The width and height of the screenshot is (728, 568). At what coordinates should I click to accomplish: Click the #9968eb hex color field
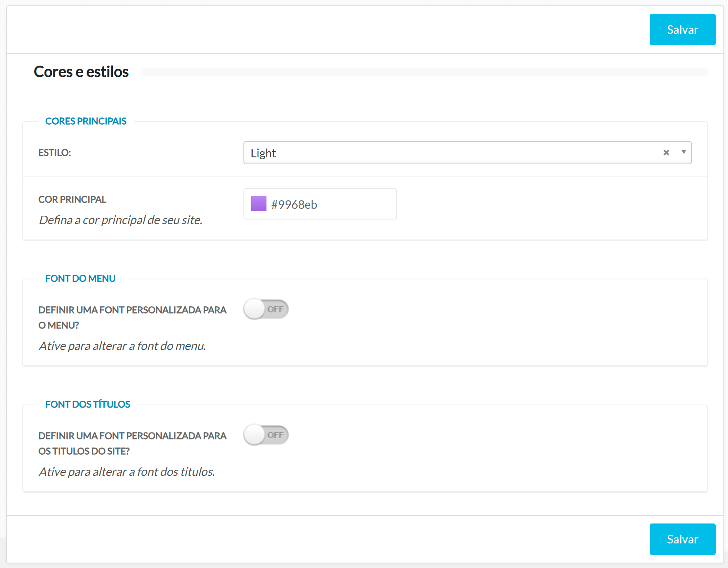coord(330,205)
